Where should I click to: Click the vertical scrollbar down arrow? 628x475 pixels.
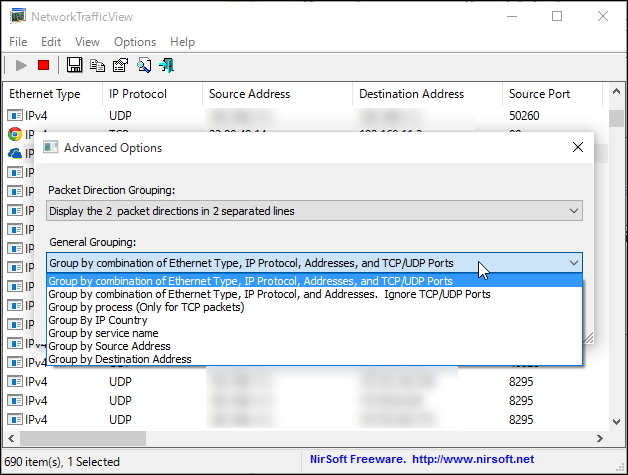[616, 422]
